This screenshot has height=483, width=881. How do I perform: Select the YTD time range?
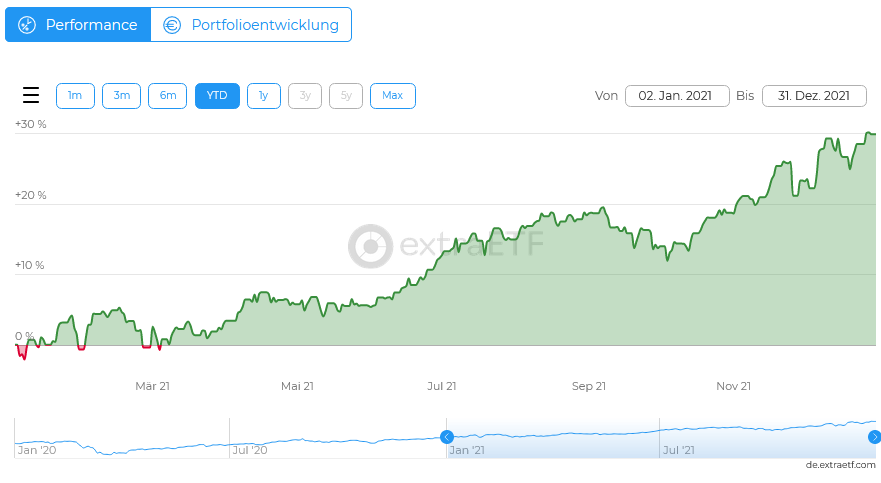point(217,96)
